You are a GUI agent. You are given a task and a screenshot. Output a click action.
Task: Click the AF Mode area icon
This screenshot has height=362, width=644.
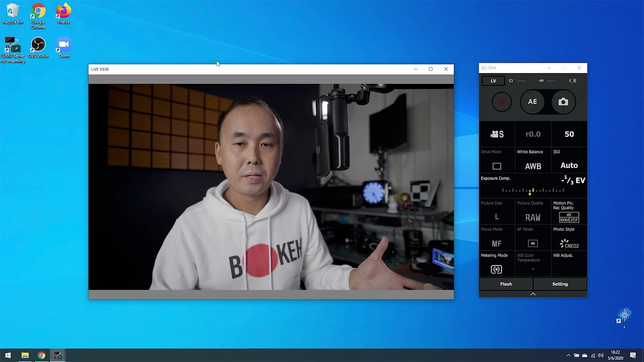[x=532, y=243]
